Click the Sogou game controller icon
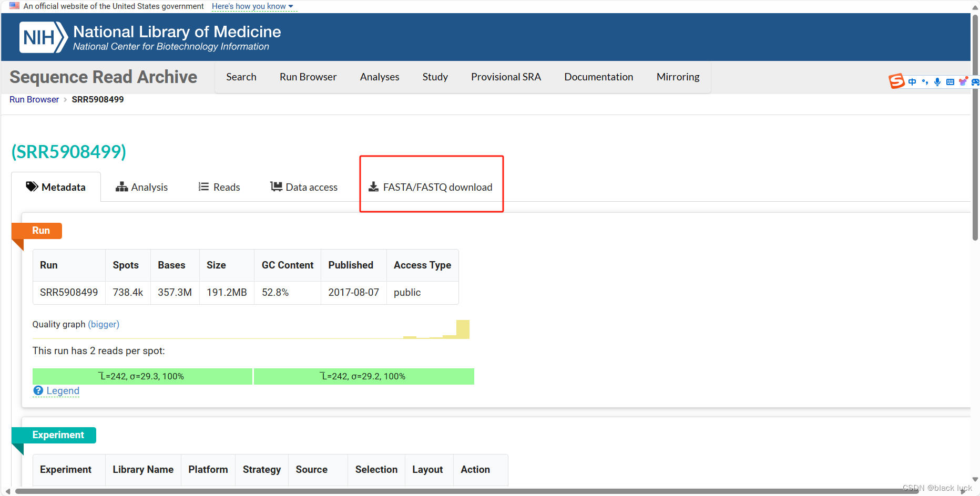Viewport: 980px width, 496px height. 975,81
